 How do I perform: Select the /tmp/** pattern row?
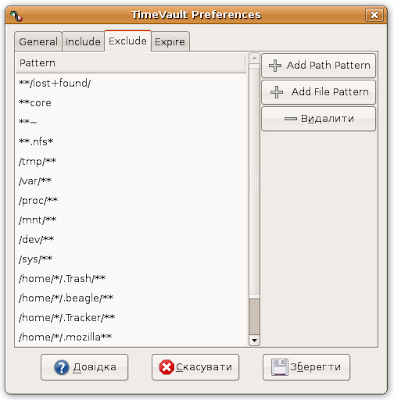pos(131,161)
